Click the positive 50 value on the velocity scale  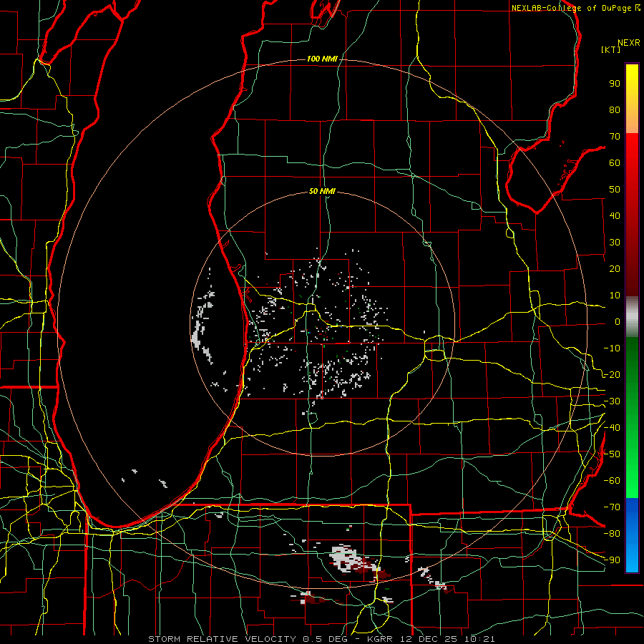[x=615, y=190]
